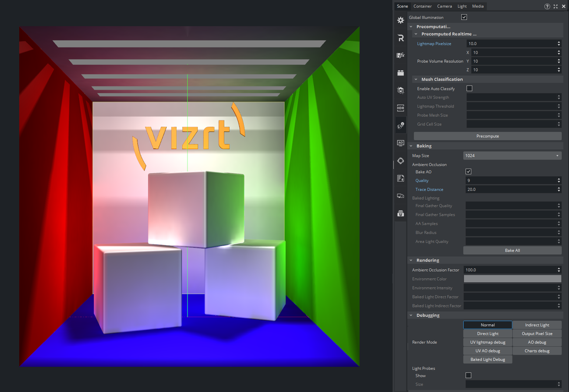The width and height of the screenshot is (569, 392).
Task: Collapse the Baking section
Action: tap(411, 146)
